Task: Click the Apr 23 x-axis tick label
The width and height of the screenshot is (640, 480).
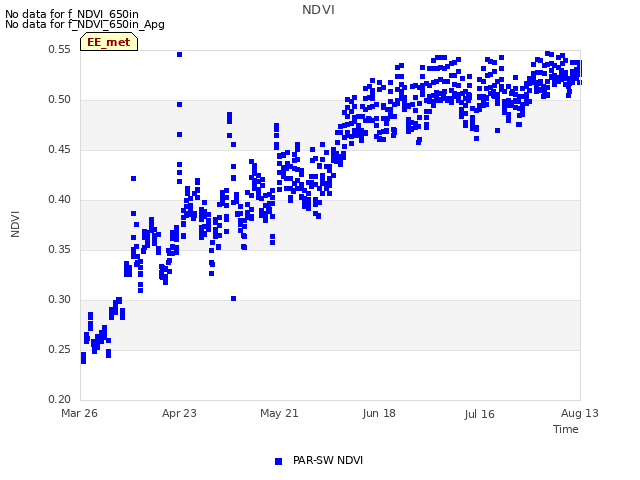Action: point(179,413)
